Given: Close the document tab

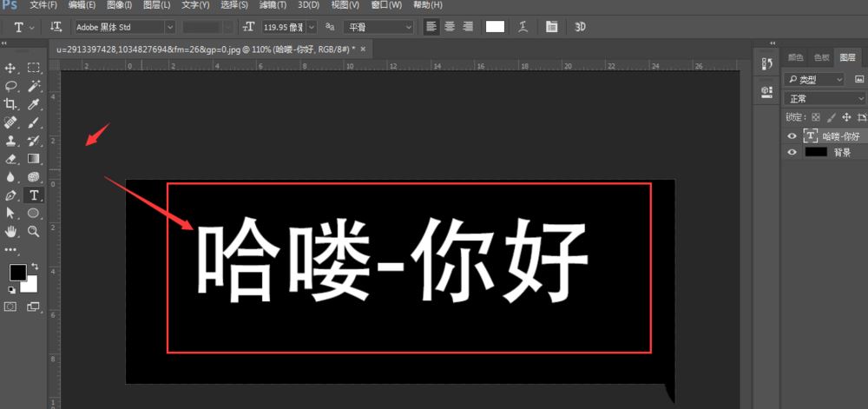Looking at the screenshot, I should tap(363, 49).
